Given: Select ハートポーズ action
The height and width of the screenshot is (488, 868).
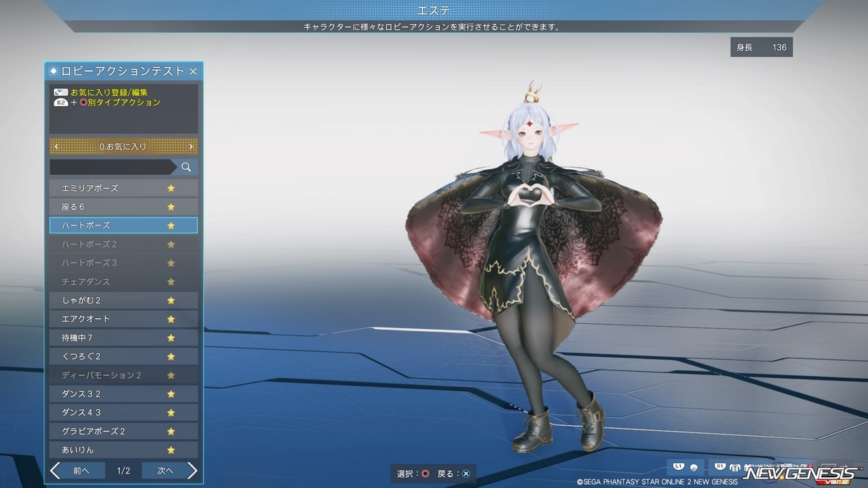Looking at the screenshot, I should 123,226.
